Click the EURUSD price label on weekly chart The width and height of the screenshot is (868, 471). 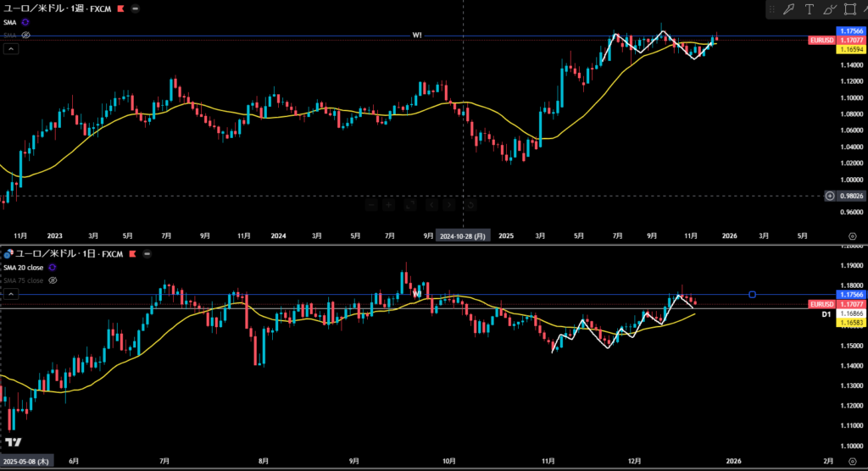coord(822,39)
